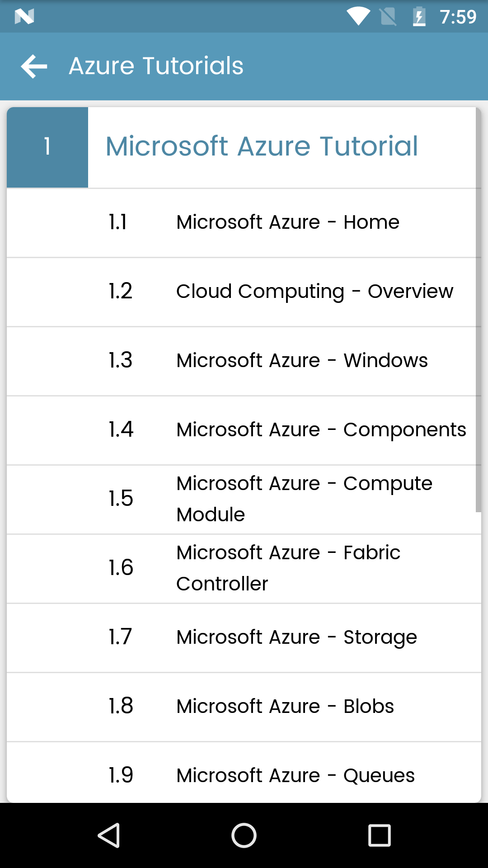Select Microsoft Azure - Components entry
The width and height of the screenshot is (488, 868).
[244, 430]
